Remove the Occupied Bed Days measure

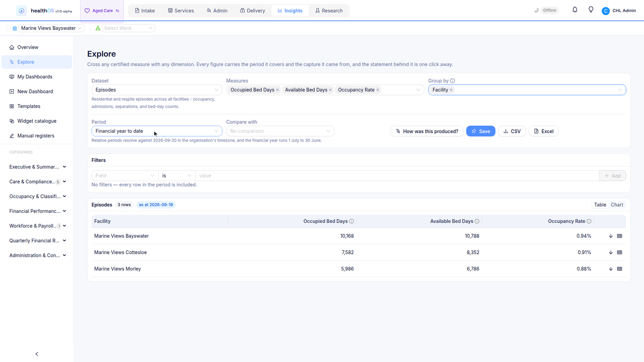coord(277,90)
